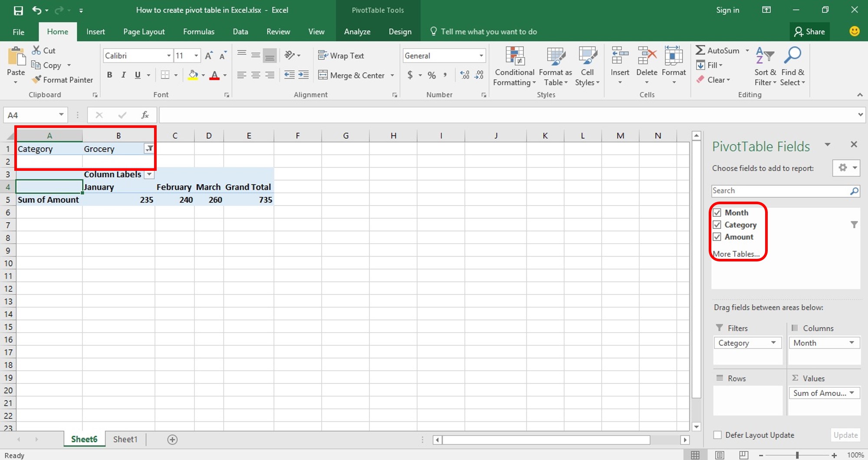This screenshot has width=868, height=460.
Task: Click the Update button
Action: (845, 435)
